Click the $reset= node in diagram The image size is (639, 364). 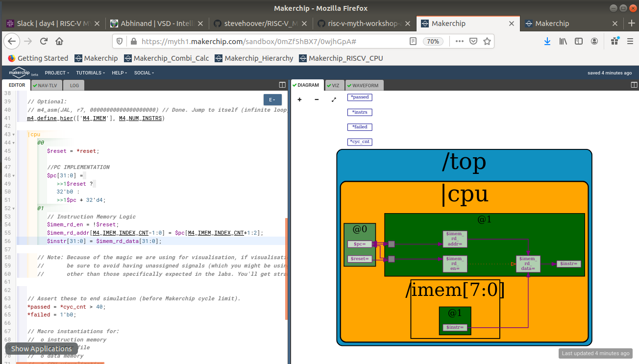click(x=360, y=259)
